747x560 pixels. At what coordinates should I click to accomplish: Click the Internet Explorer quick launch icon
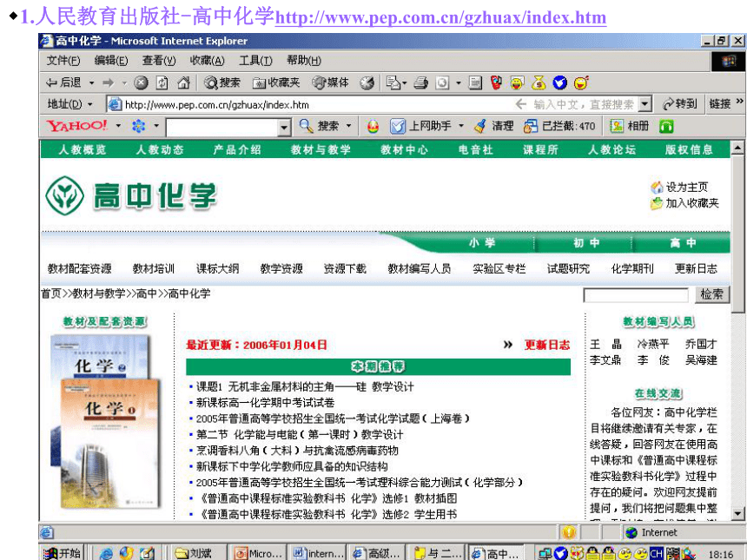coord(105,553)
